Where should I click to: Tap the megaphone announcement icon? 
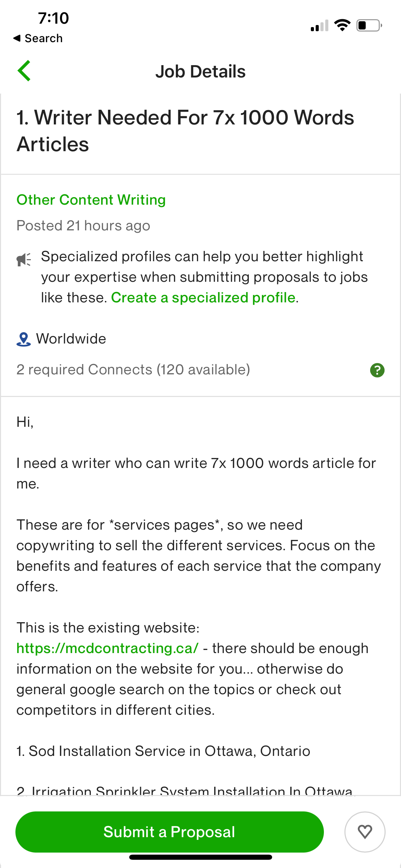[x=24, y=260]
